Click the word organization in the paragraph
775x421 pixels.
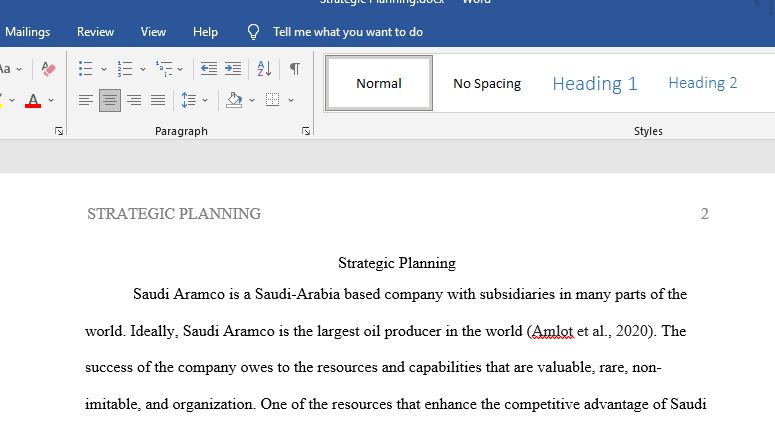tap(213, 405)
